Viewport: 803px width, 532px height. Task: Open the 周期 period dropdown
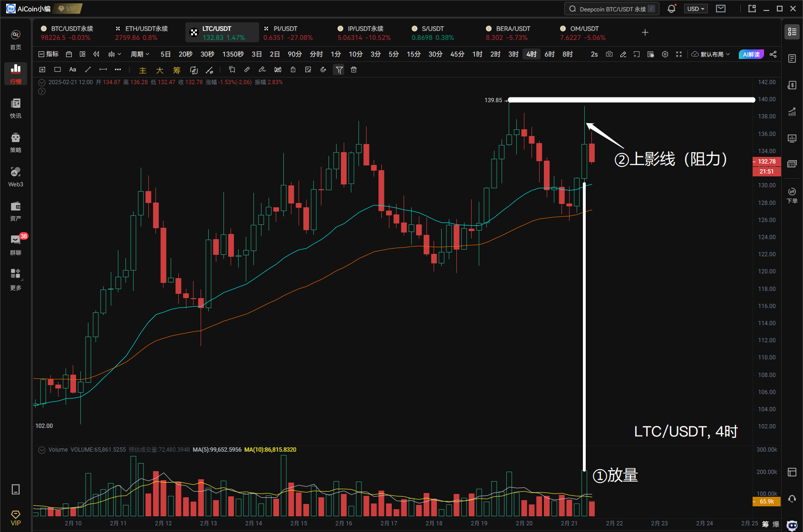[140, 54]
